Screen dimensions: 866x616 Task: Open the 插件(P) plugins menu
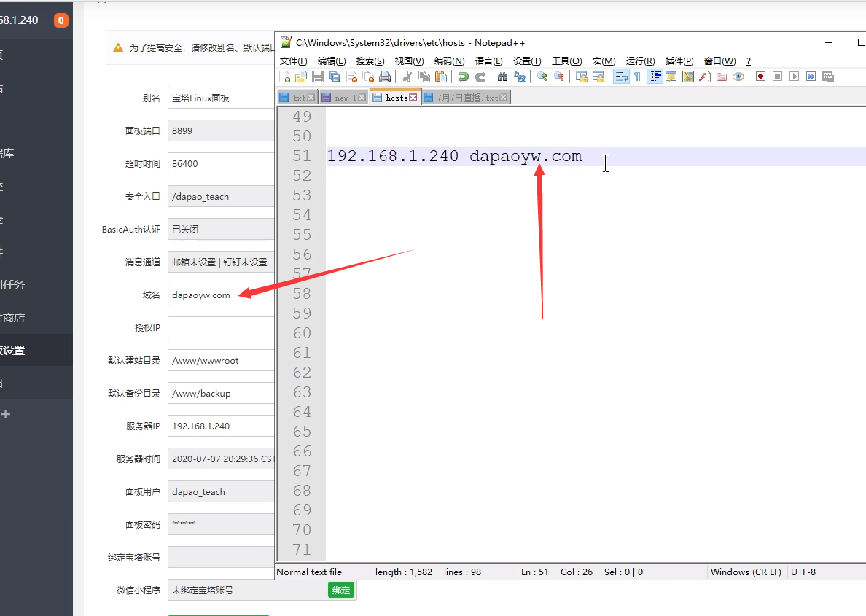(679, 61)
